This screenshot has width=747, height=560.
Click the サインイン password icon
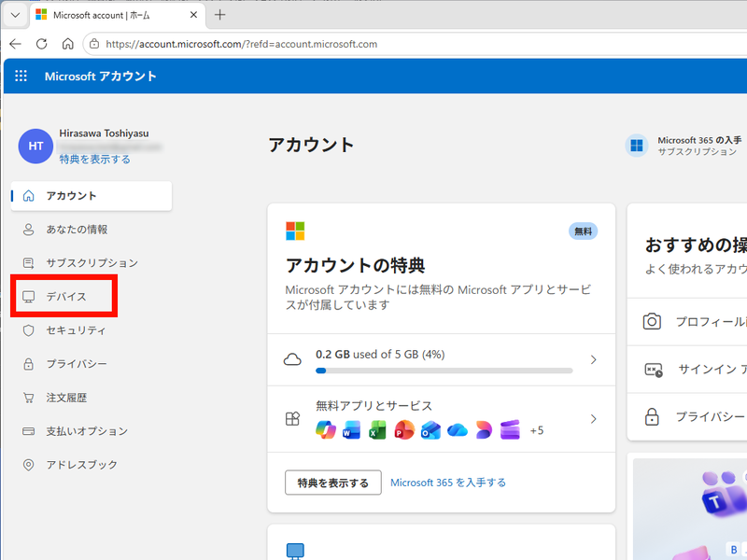[x=654, y=370]
